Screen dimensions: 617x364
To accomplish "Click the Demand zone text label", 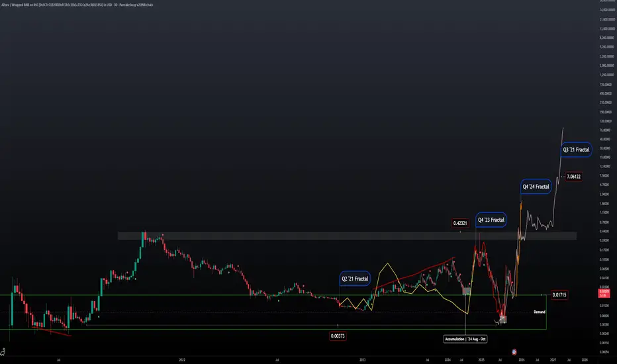I will coord(540,310).
